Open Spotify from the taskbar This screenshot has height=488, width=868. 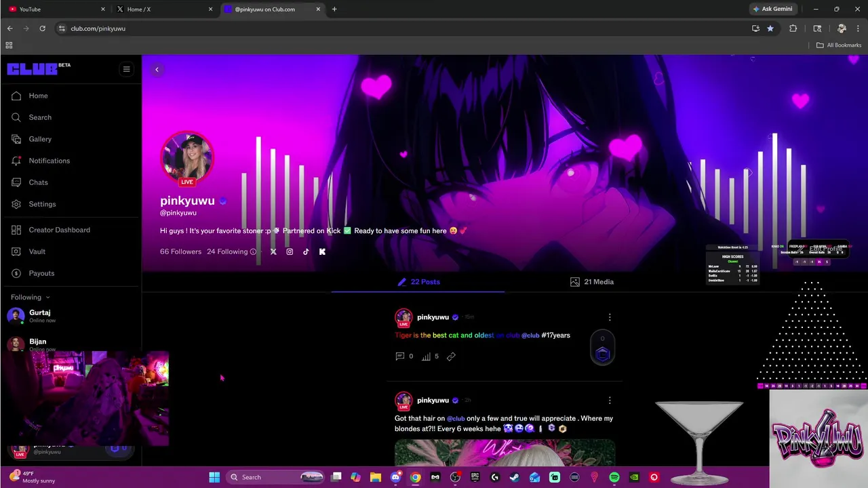[614, 477]
